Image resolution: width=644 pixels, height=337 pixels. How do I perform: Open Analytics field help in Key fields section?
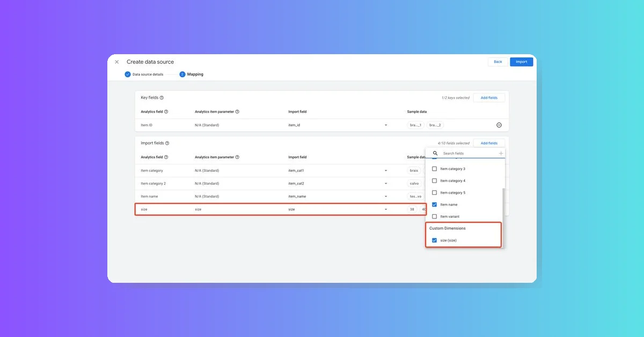(x=166, y=112)
